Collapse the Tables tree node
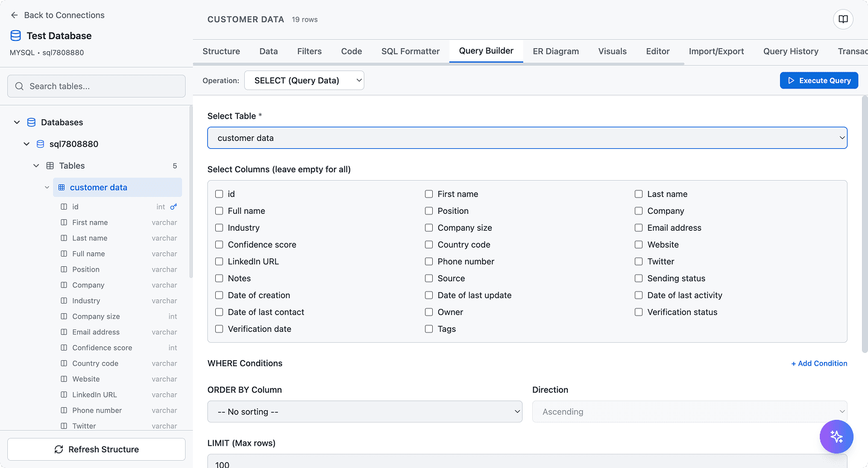This screenshot has width=868, height=468. (36, 165)
